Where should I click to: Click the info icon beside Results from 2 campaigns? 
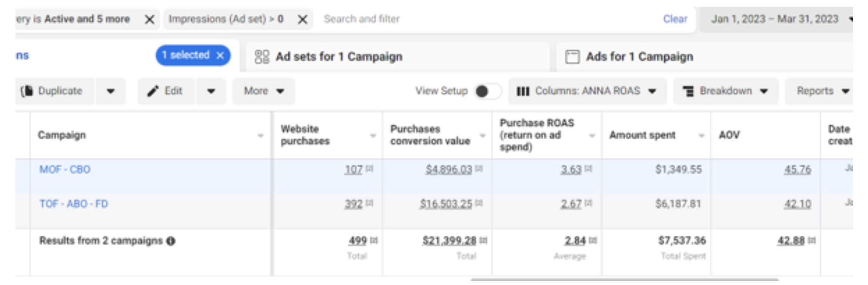pos(171,241)
